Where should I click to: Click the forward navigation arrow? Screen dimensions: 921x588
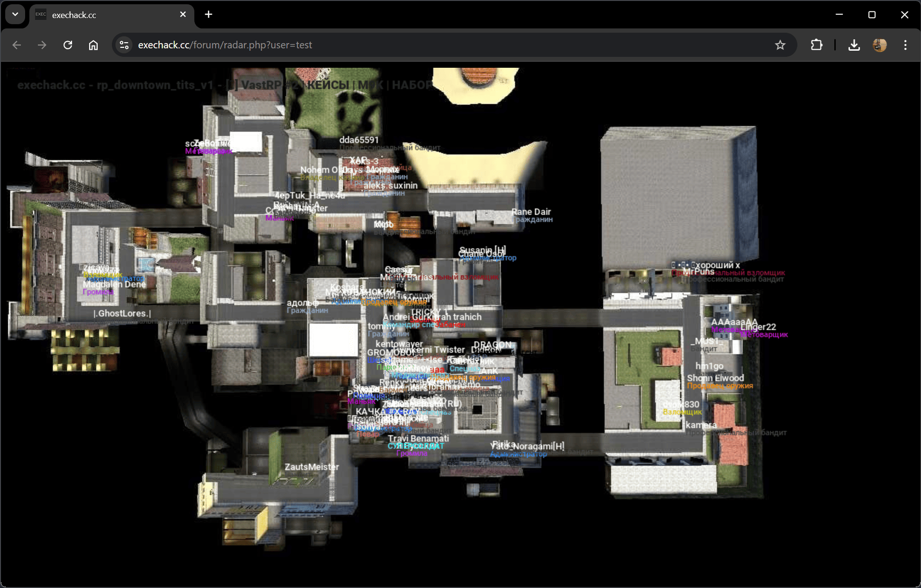[42, 45]
